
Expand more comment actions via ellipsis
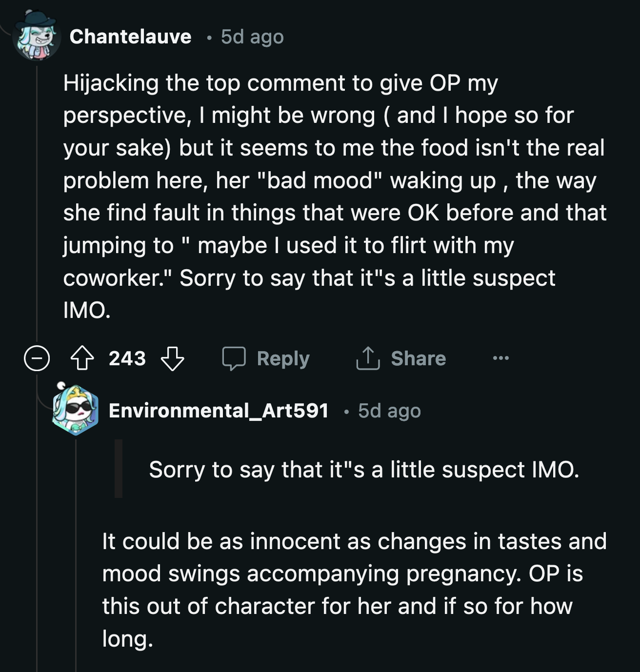pos(500,358)
